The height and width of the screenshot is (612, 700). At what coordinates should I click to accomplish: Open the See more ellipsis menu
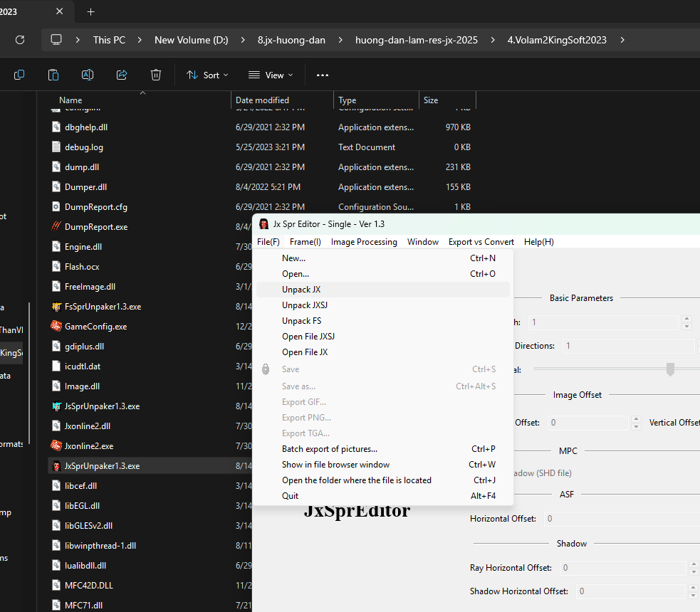323,75
